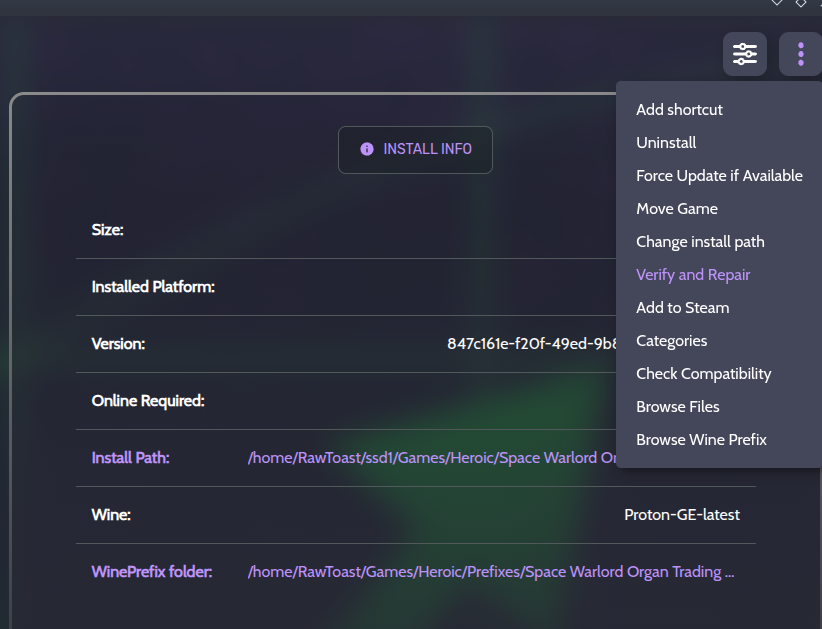Open game settings via sliders icon

pos(745,54)
